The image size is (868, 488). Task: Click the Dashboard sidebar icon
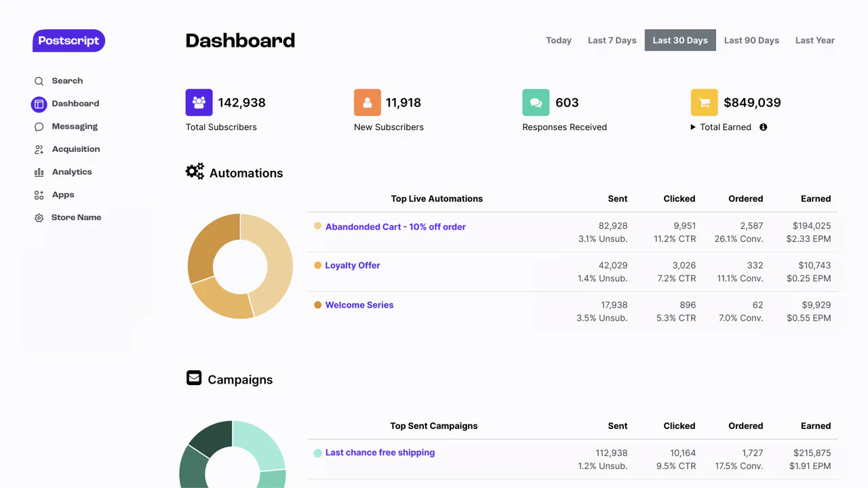(x=39, y=104)
